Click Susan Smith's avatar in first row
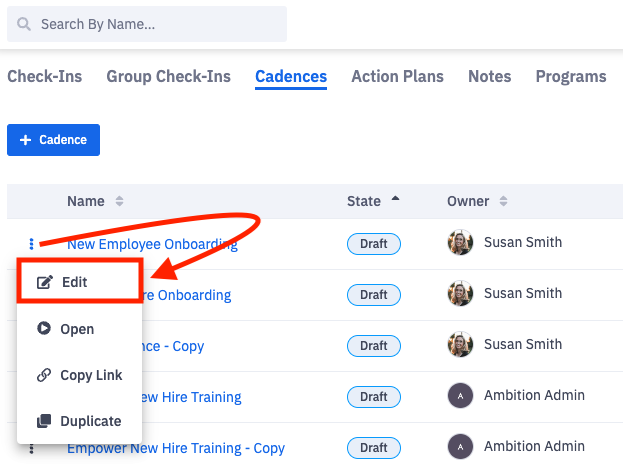 click(x=461, y=243)
